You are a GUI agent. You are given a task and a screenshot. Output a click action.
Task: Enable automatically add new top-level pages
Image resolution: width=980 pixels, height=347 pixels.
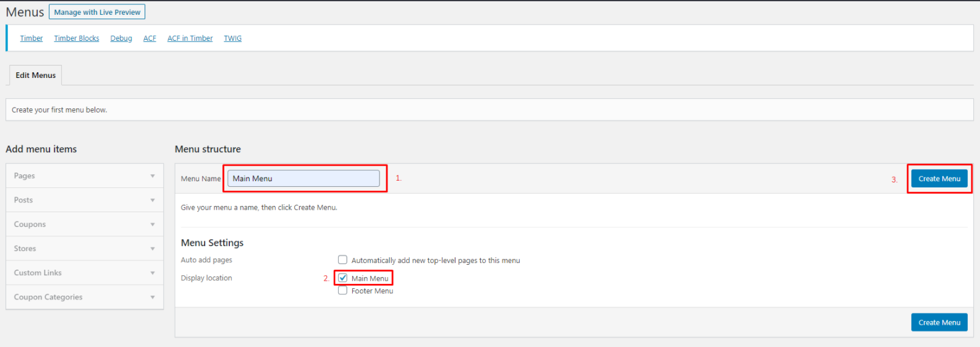[x=342, y=260]
